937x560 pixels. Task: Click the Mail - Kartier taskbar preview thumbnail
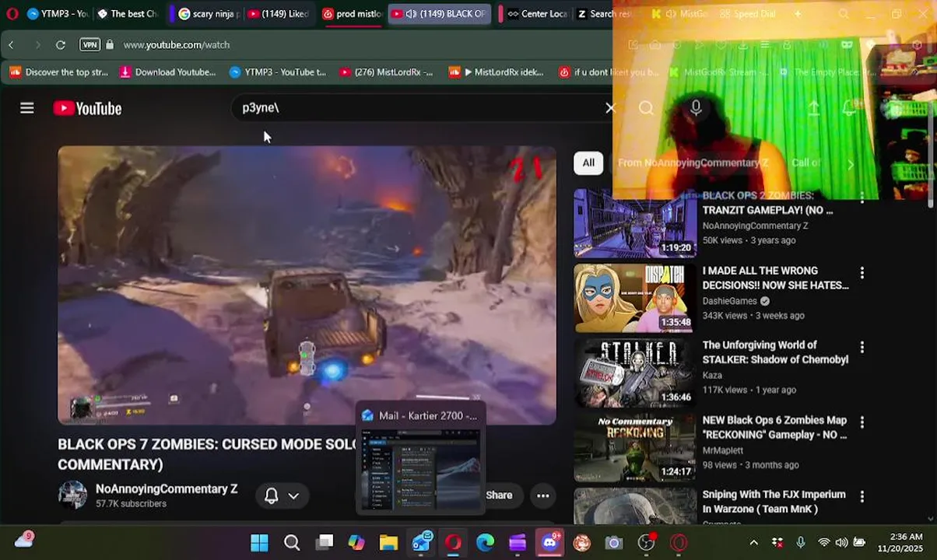click(x=421, y=458)
